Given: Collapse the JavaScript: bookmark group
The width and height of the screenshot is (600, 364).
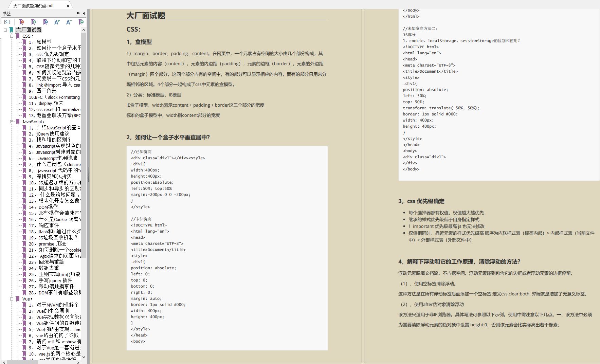Looking at the screenshot, I should click(12, 122).
